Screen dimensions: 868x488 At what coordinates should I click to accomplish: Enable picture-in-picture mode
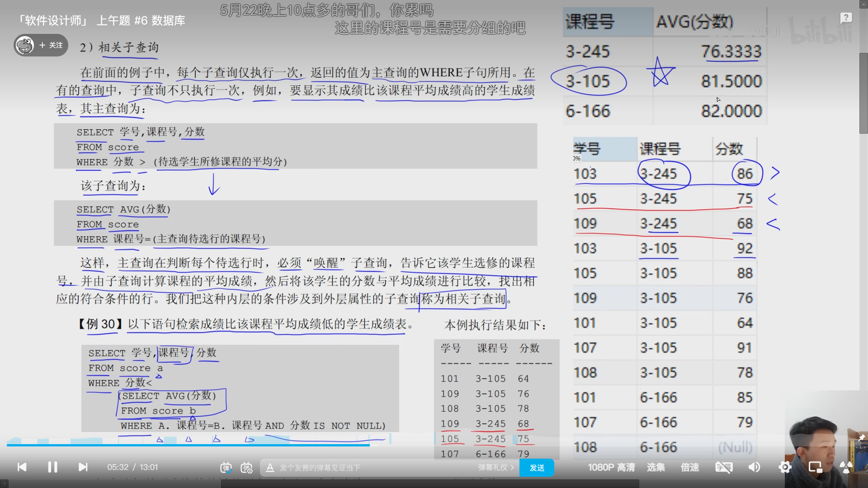click(x=815, y=467)
